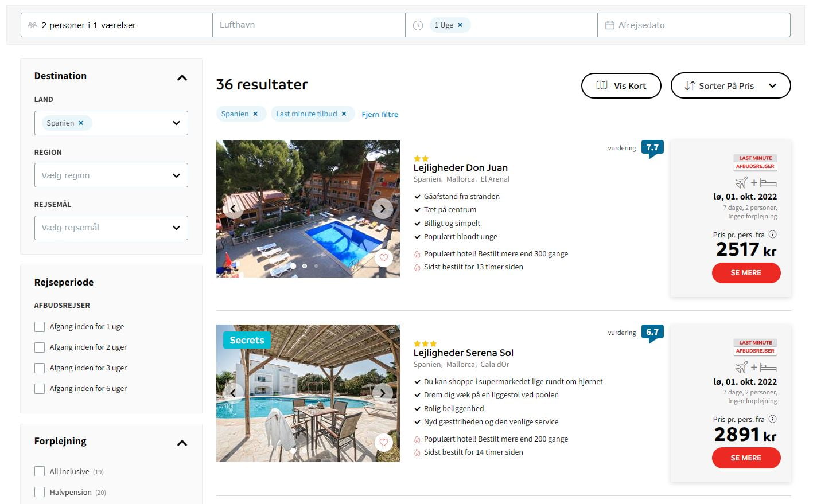Click price info icon for 2891 kr

(773, 419)
